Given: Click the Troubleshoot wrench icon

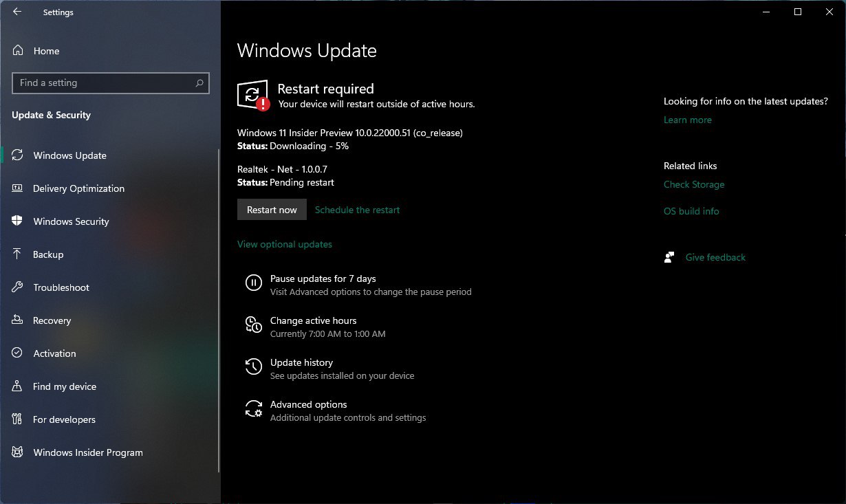Looking at the screenshot, I should pyautogui.click(x=18, y=287).
